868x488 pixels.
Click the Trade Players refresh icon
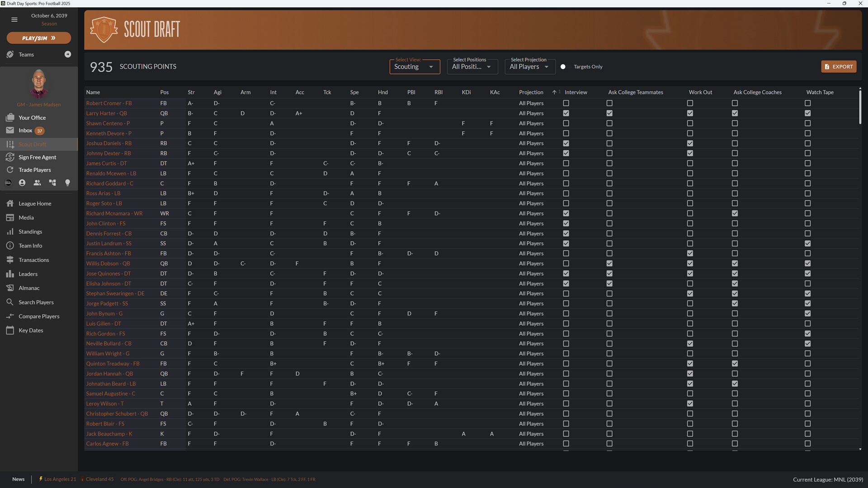10,169
